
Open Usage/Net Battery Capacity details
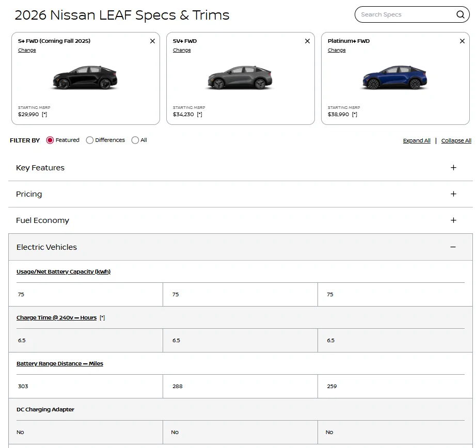click(64, 271)
